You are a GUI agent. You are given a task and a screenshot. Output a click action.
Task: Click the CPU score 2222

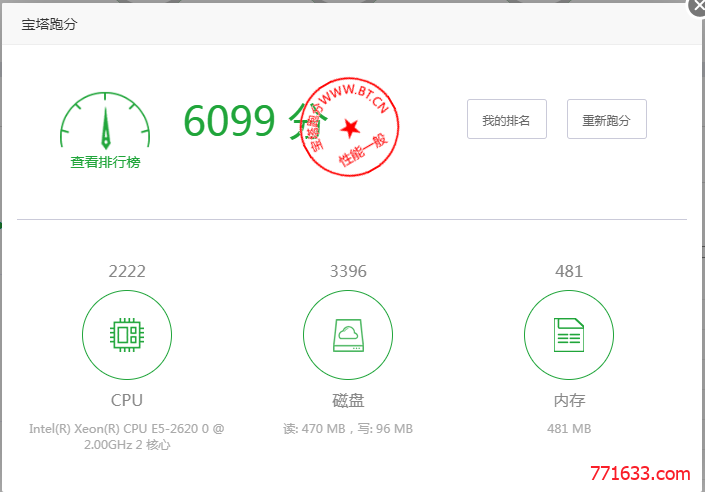[x=127, y=271]
